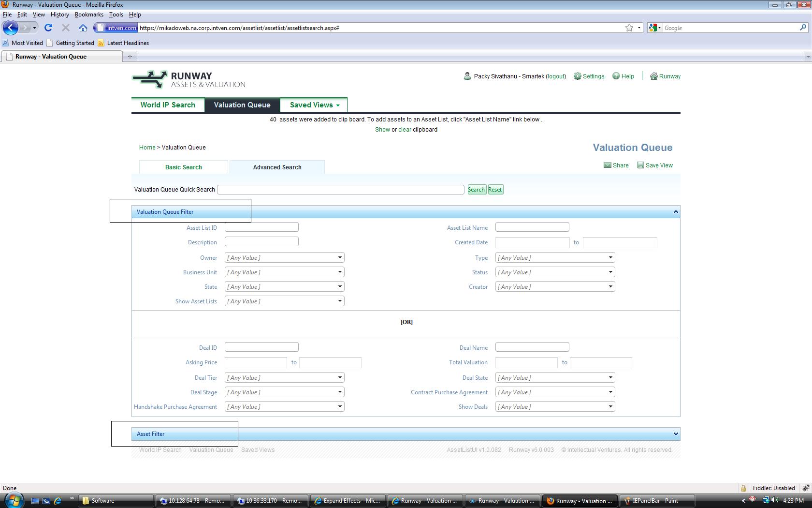Viewport: 812px width, 508px height.
Task: Open the Creator dropdown
Action: coord(555,287)
